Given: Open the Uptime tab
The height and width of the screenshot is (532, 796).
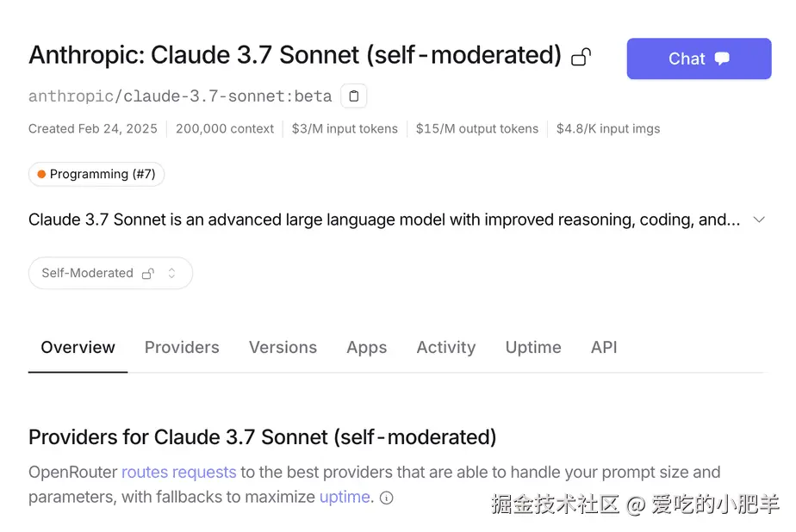Looking at the screenshot, I should tap(532, 347).
